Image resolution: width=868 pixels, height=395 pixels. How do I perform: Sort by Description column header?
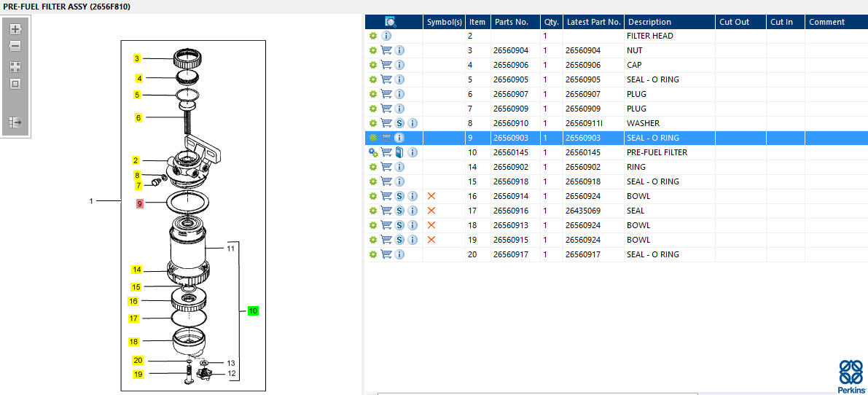pos(649,22)
